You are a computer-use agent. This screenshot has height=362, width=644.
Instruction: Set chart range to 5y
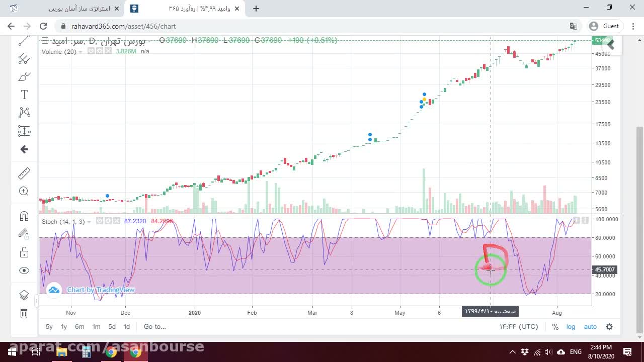click(49, 327)
